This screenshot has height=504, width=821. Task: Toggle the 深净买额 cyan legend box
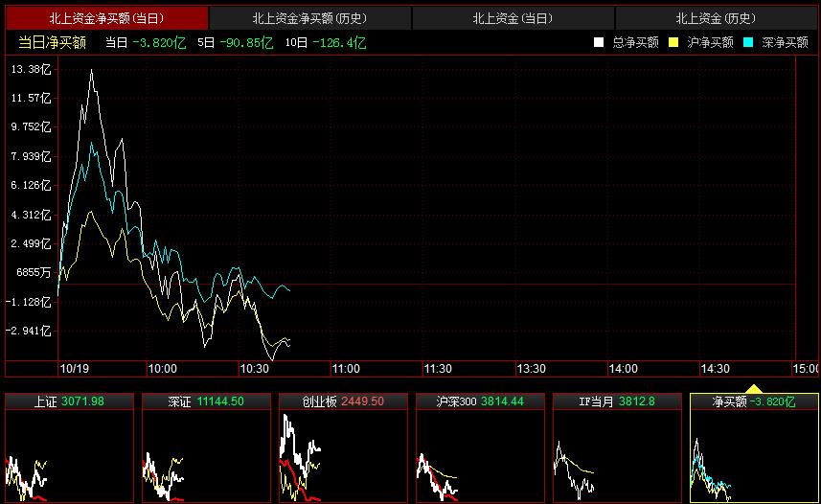point(748,42)
